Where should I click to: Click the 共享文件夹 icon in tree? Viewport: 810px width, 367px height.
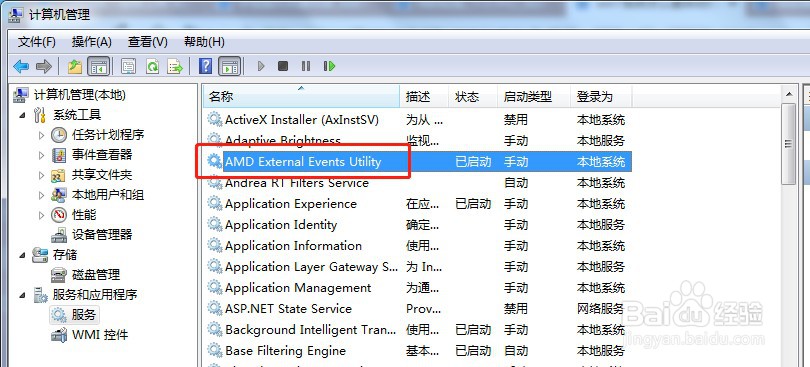[x=59, y=175]
